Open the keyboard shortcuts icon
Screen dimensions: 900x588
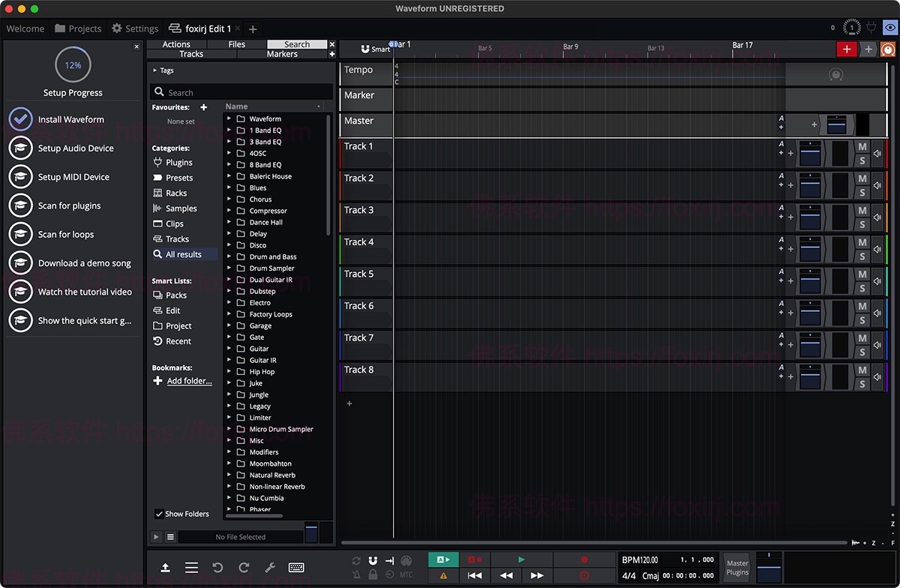point(296,567)
